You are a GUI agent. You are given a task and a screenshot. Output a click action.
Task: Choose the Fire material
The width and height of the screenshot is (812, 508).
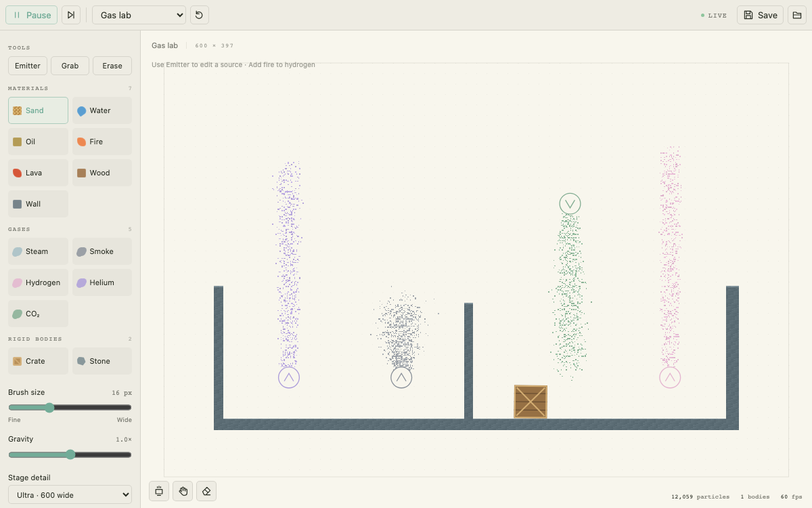[x=102, y=142]
